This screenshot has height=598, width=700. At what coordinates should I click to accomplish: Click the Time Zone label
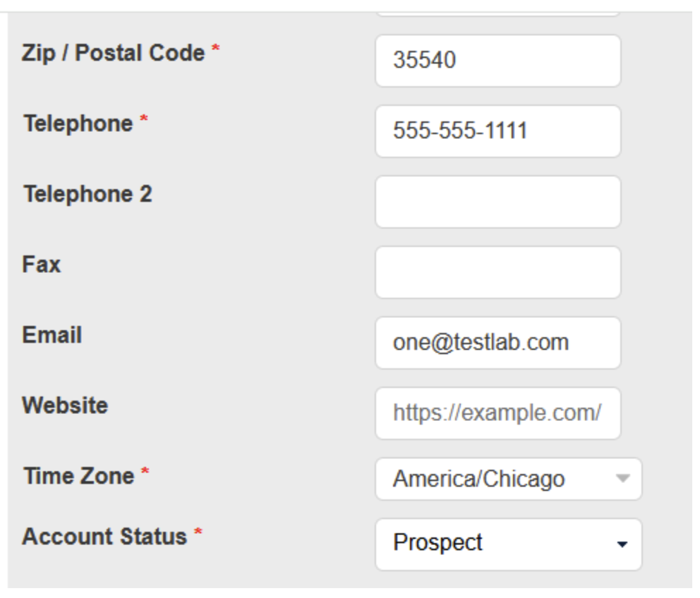click(x=78, y=476)
